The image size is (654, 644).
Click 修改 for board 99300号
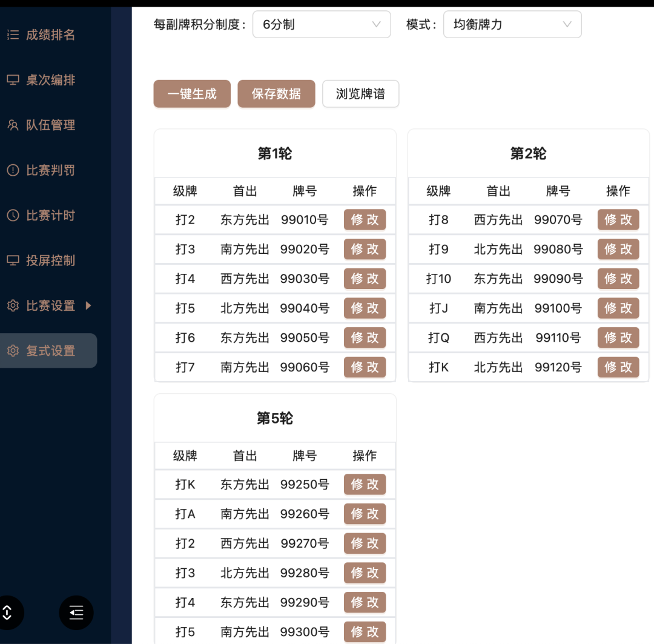coord(365,632)
